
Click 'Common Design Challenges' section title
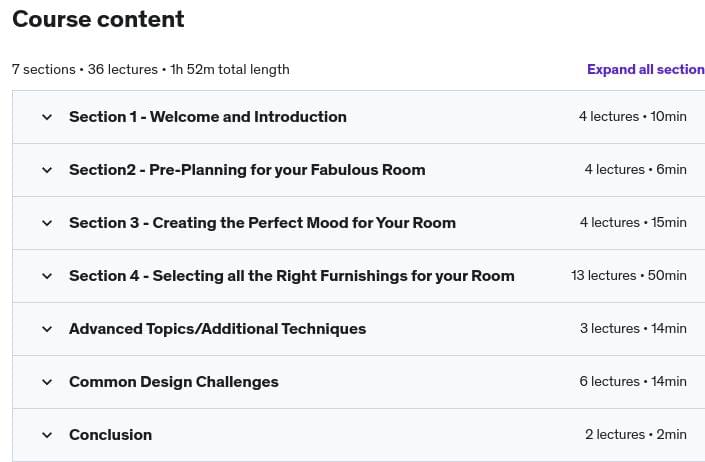point(173,382)
